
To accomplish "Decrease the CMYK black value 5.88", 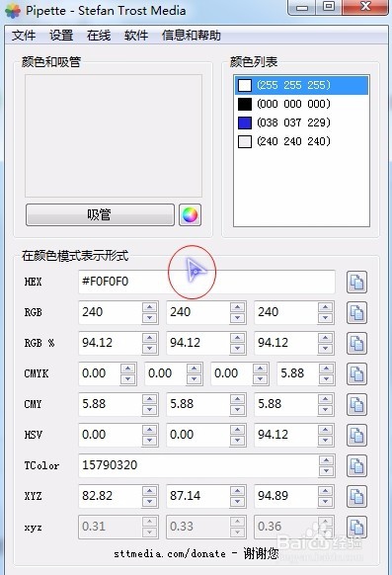I will coord(326,379).
